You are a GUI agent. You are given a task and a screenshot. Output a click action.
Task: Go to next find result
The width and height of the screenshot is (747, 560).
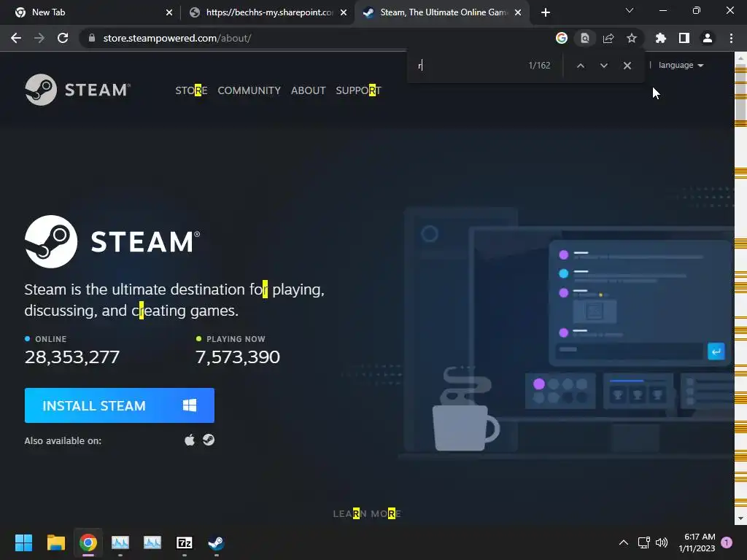pos(603,66)
